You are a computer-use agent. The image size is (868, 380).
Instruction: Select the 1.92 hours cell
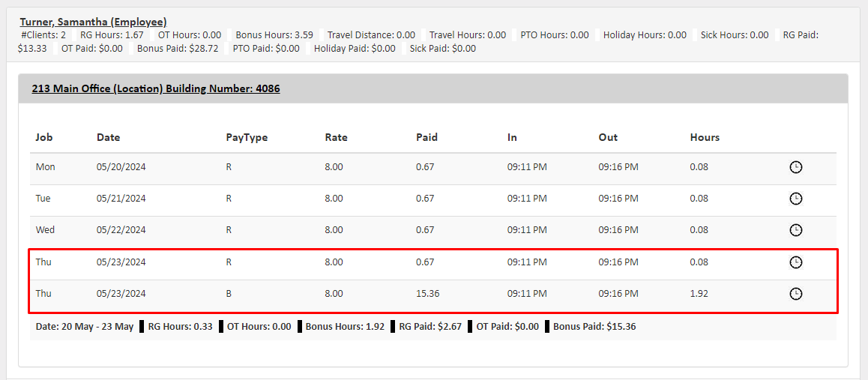coord(699,294)
